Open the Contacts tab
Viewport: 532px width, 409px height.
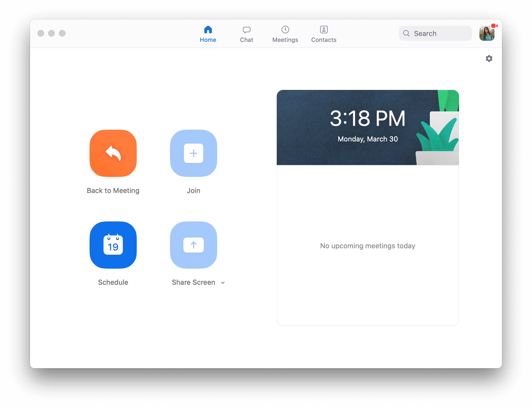coord(324,33)
